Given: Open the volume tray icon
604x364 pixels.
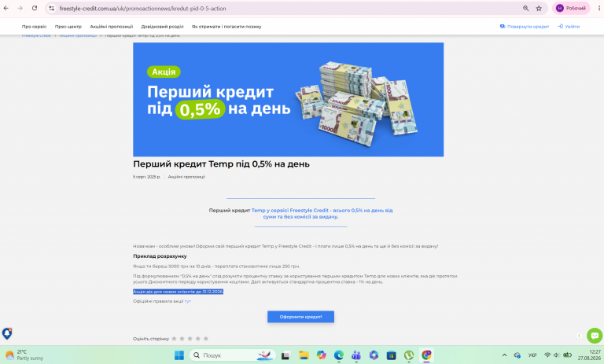Looking at the screenshot, I should click(556, 355).
